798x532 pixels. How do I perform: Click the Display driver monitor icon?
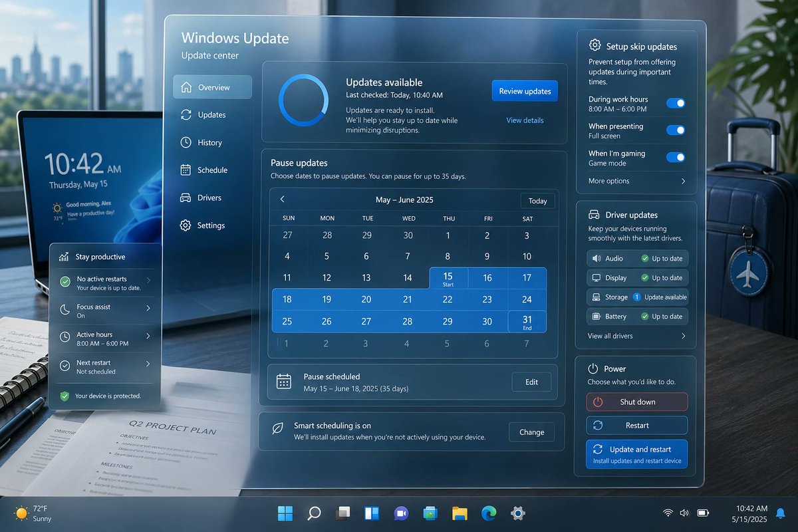(x=595, y=278)
